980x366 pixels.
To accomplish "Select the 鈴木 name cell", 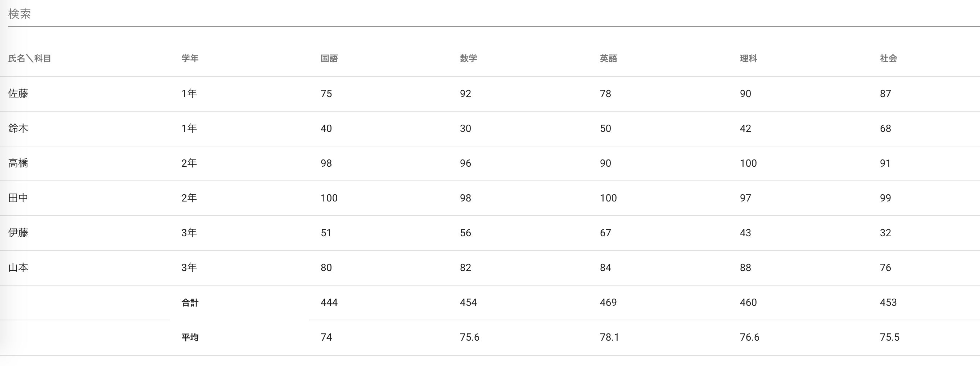I will point(18,128).
